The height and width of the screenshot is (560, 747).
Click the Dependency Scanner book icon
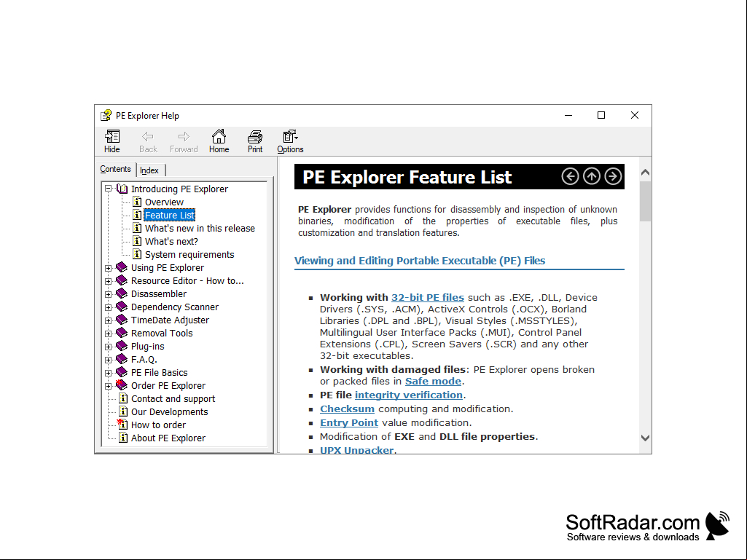click(x=122, y=307)
